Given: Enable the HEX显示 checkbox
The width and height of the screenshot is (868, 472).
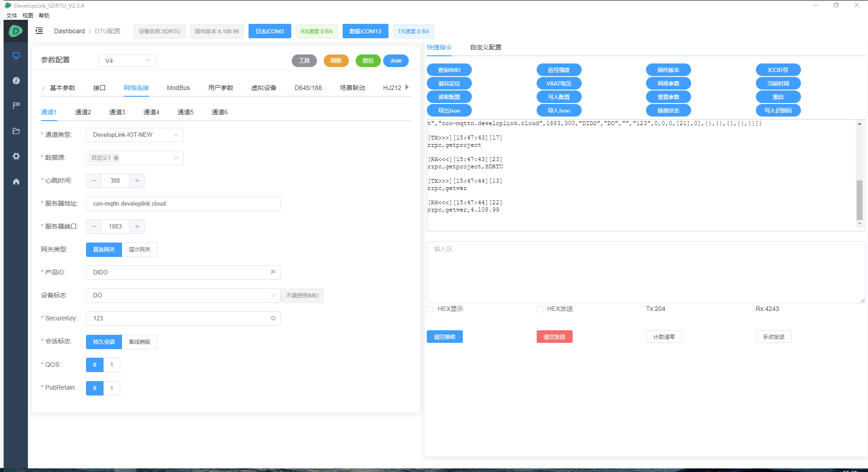Looking at the screenshot, I should pos(430,309).
